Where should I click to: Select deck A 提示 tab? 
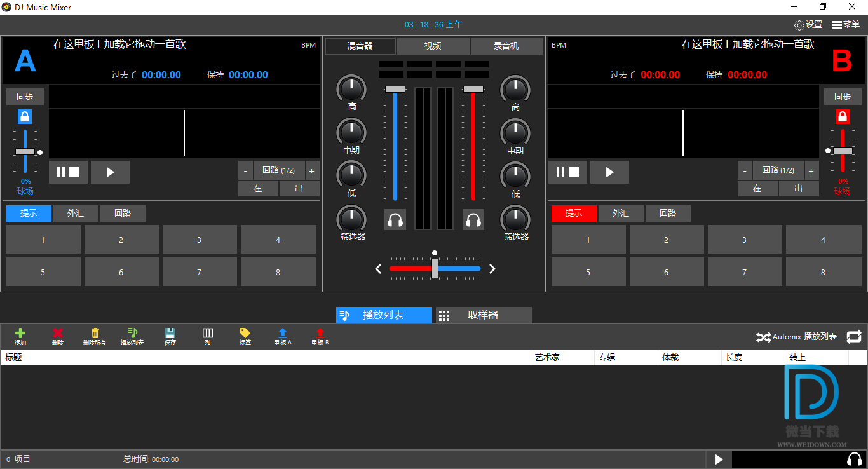[x=29, y=214]
